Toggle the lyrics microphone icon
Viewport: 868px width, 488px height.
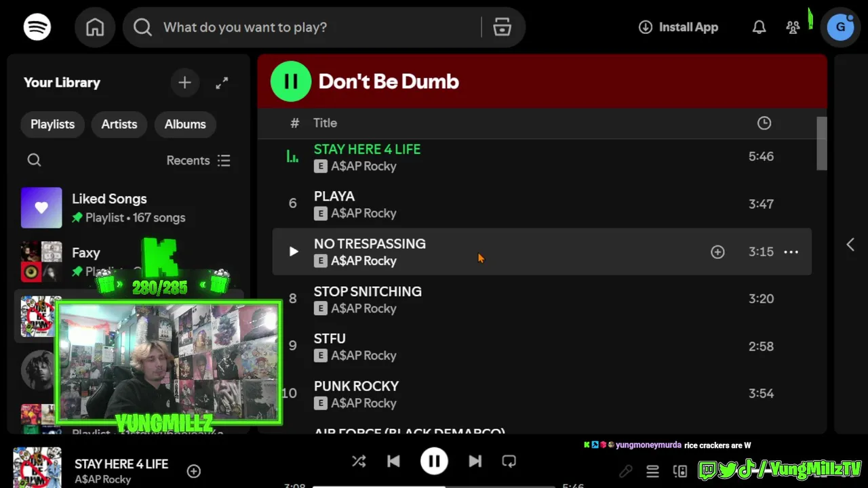point(626,471)
